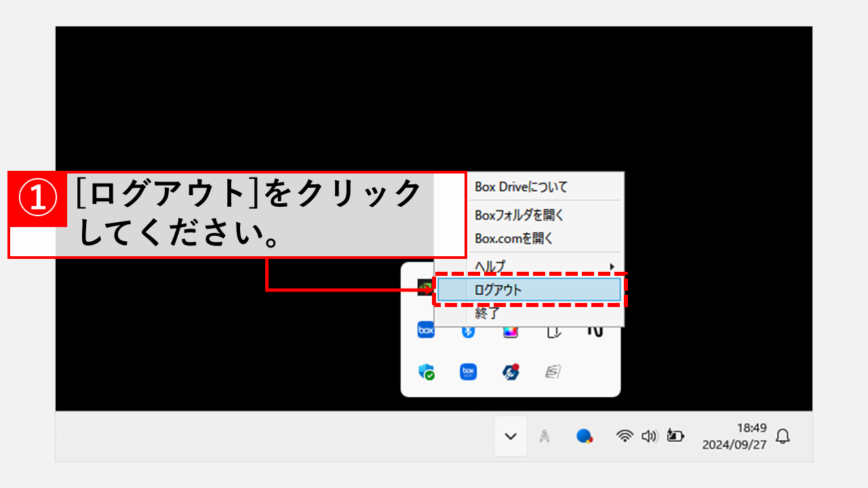Click the blue wrench icon with red badge
The width and height of the screenshot is (868, 488).
[511, 372]
